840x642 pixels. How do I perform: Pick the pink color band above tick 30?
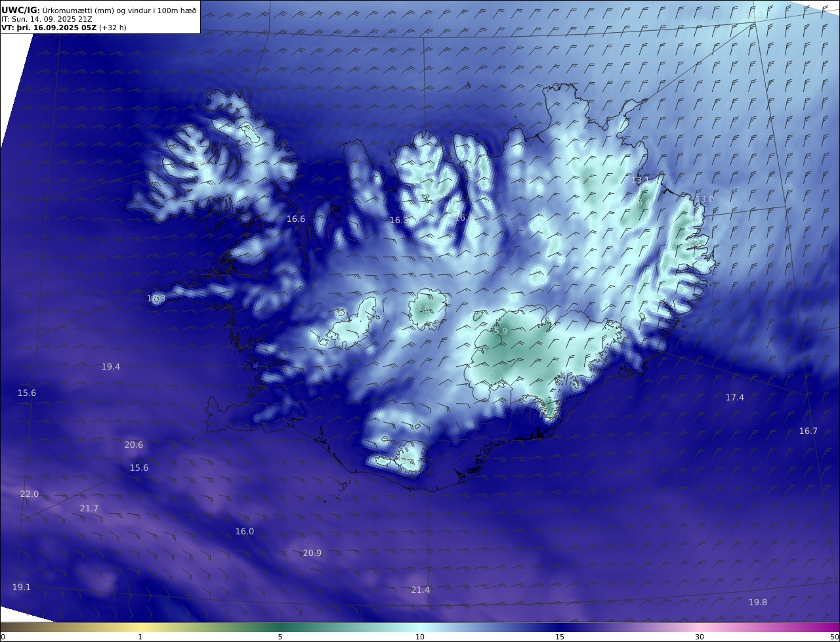(x=700, y=627)
